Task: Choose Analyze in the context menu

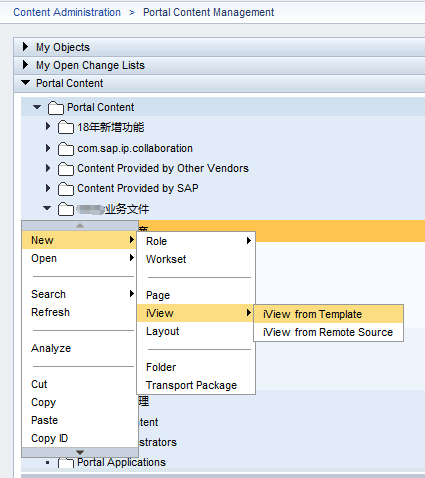Action: coord(79,348)
